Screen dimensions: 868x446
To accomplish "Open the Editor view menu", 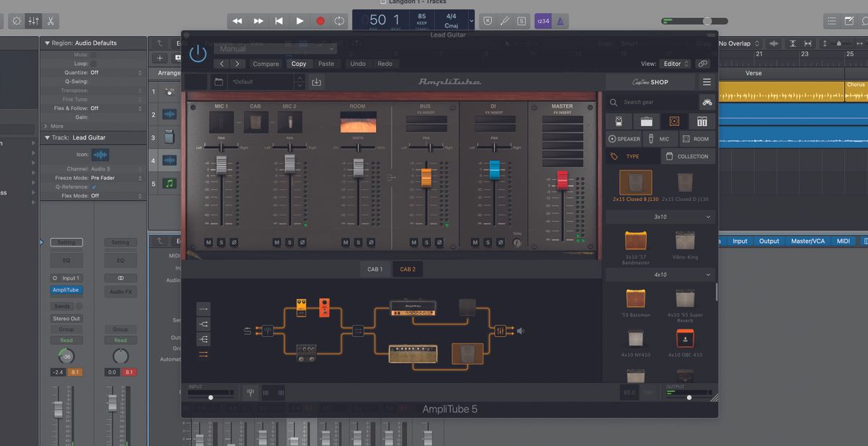I will 674,63.
